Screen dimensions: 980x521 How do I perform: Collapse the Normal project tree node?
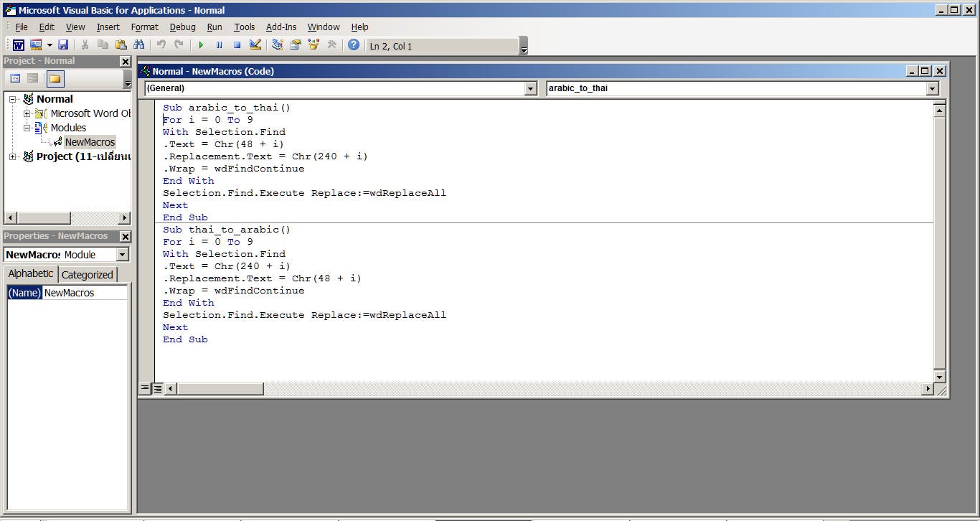pyautogui.click(x=12, y=99)
